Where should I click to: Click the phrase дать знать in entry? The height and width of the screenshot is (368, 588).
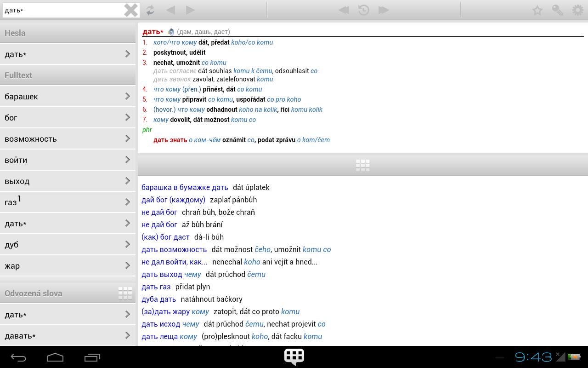[x=170, y=140]
